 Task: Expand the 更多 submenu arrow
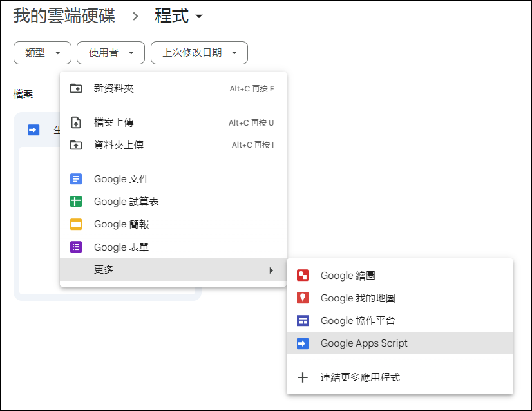tap(271, 270)
